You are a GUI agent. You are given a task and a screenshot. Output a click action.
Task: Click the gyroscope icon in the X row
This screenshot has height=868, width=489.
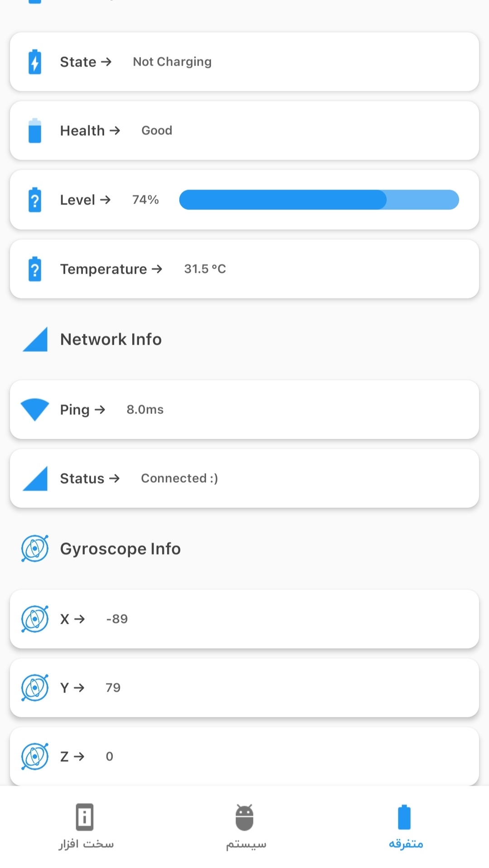pyautogui.click(x=35, y=619)
